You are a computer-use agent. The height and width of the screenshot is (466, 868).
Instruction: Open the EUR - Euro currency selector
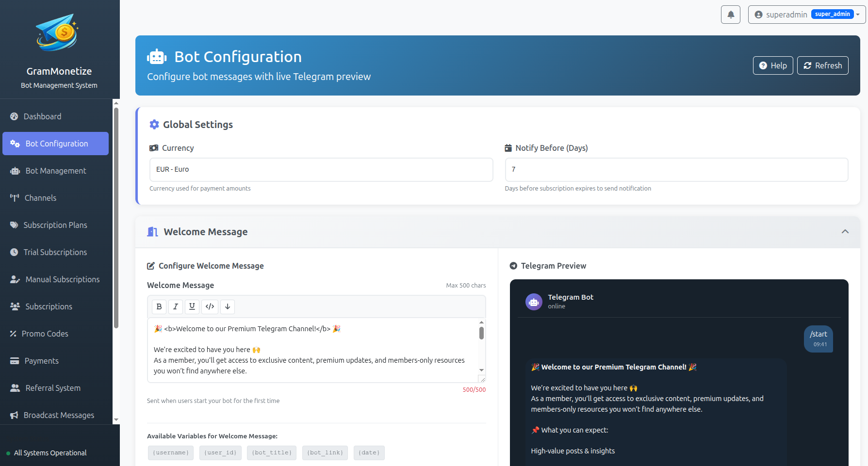pos(321,170)
